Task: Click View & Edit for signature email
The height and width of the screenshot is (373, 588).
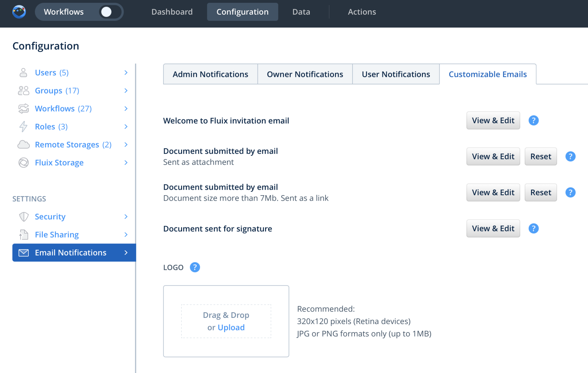Action: [x=493, y=229]
